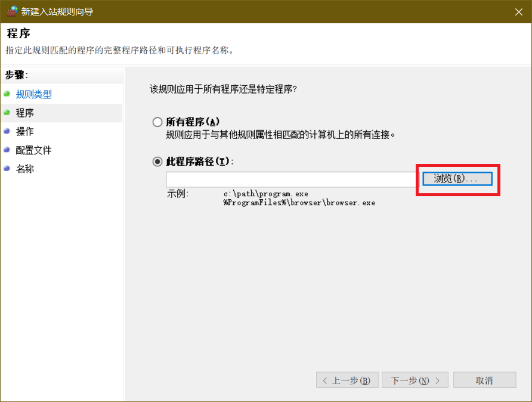The height and width of the screenshot is (402, 532).
Task: Click the 新建入站规则向导 title bar text
Action: 57,12
